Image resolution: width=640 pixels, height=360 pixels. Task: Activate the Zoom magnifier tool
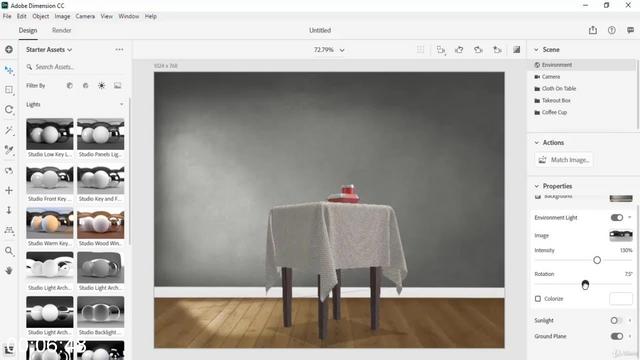9,251
